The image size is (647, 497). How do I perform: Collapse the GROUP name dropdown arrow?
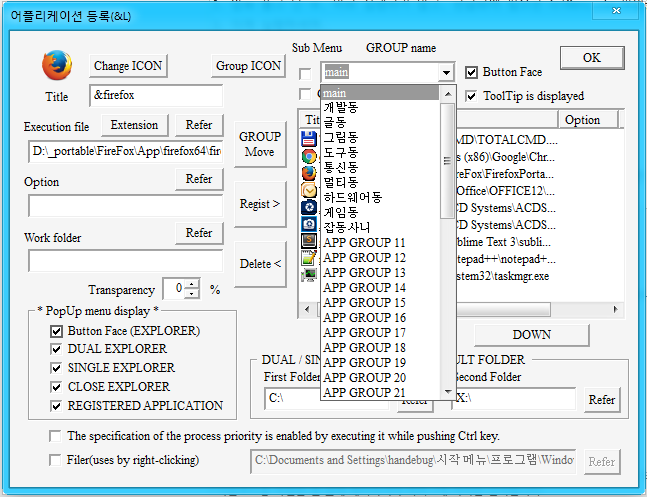446,73
